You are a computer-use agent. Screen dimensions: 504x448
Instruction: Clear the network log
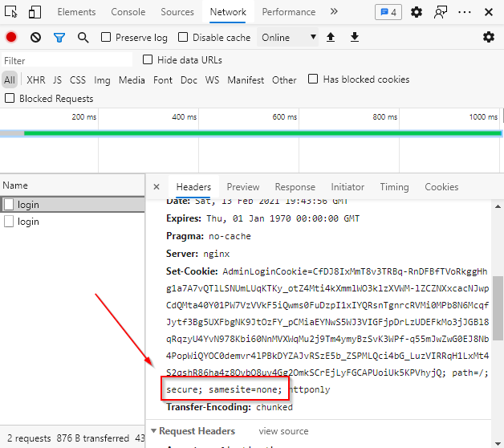pos(35,37)
